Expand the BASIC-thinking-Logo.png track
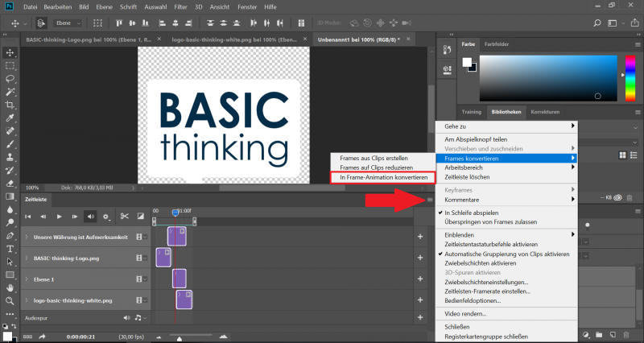Screen dimensions: 644x343 pyautogui.click(x=27, y=258)
